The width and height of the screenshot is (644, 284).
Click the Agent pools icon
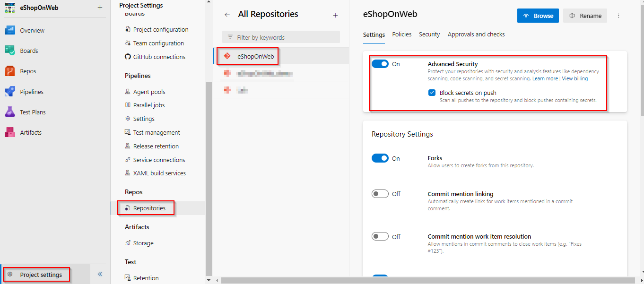click(128, 92)
